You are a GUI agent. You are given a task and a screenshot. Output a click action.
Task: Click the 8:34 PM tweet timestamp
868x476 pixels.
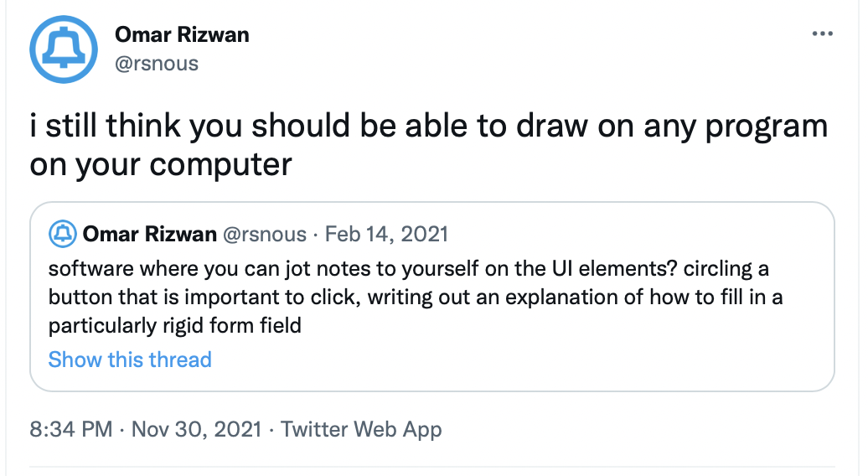[71, 430]
